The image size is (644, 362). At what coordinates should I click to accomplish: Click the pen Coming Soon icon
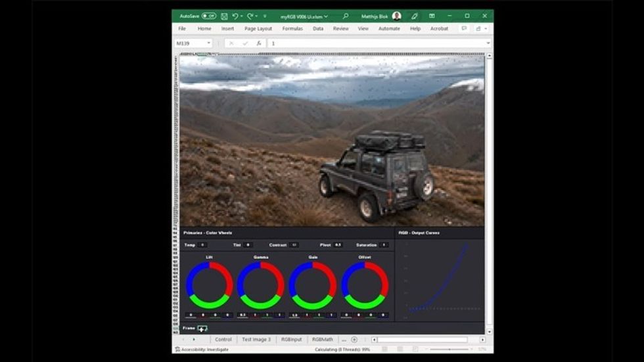415,16
